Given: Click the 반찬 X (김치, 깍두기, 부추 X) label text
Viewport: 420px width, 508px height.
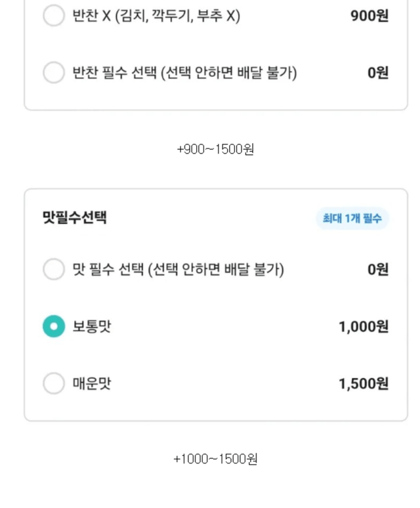Looking at the screenshot, I should pyautogui.click(x=156, y=16).
